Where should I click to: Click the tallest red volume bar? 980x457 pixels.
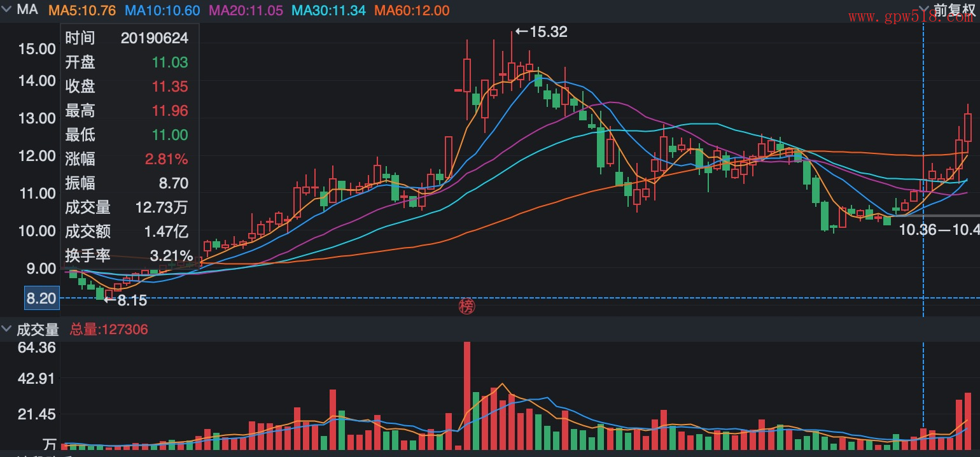point(467,395)
